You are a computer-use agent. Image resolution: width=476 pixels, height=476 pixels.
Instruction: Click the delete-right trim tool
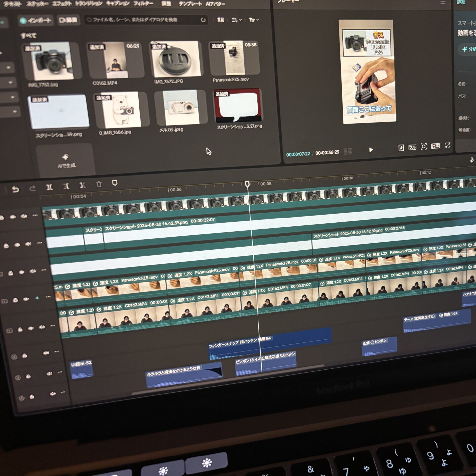(83, 185)
